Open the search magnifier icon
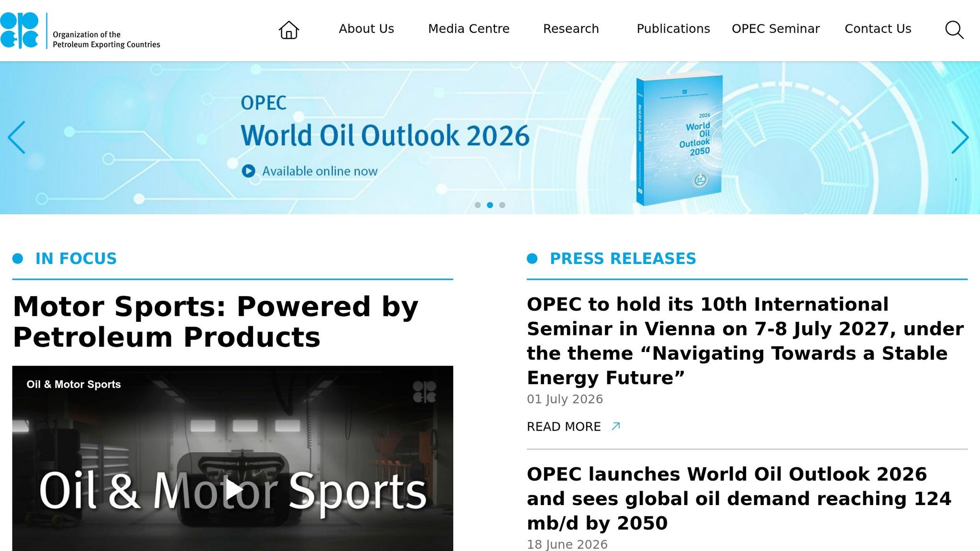980x551 pixels. 954,30
